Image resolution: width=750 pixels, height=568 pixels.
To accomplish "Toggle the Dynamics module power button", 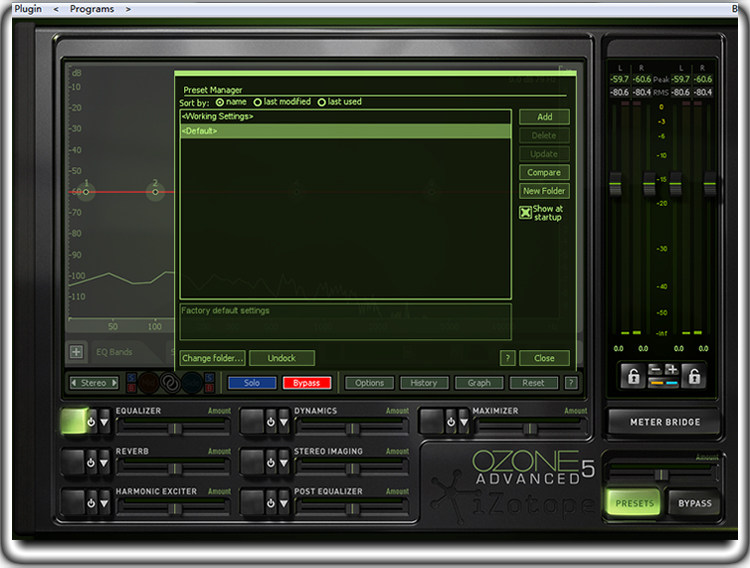I will tap(271, 422).
